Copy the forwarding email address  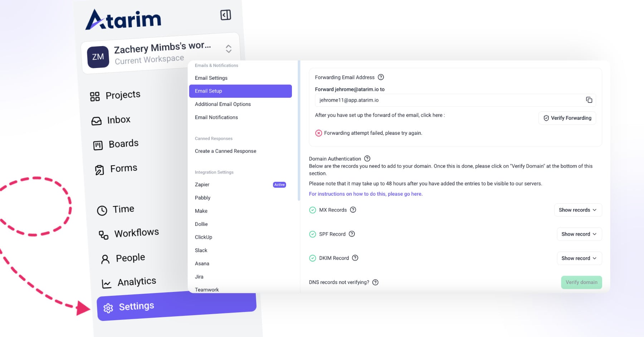pyautogui.click(x=589, y=100)
